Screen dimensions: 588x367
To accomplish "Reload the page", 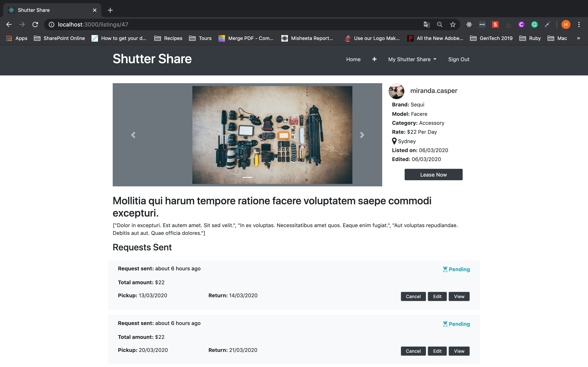I will point(35,24).
